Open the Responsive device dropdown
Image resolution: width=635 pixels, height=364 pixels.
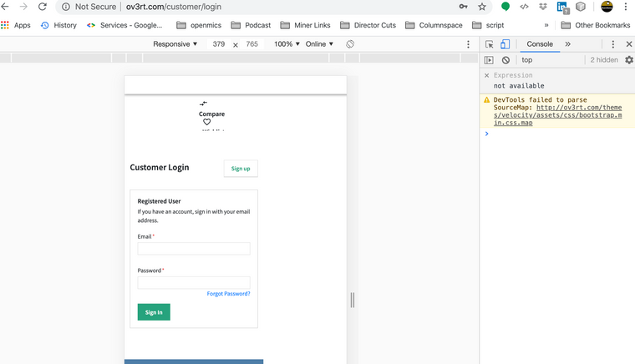tap(175, 44)
